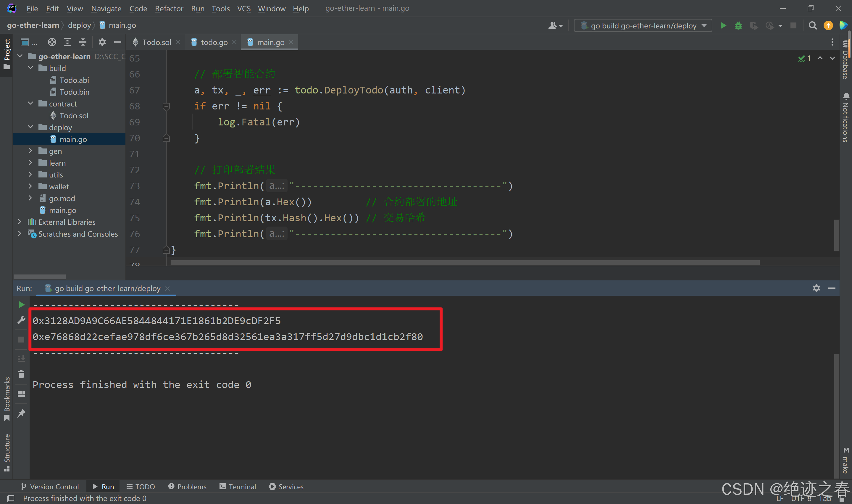The height and width of the screenshot is (504, 852).
Task: Toggle tool window quick access button
Action: click(x=11, y=498)
